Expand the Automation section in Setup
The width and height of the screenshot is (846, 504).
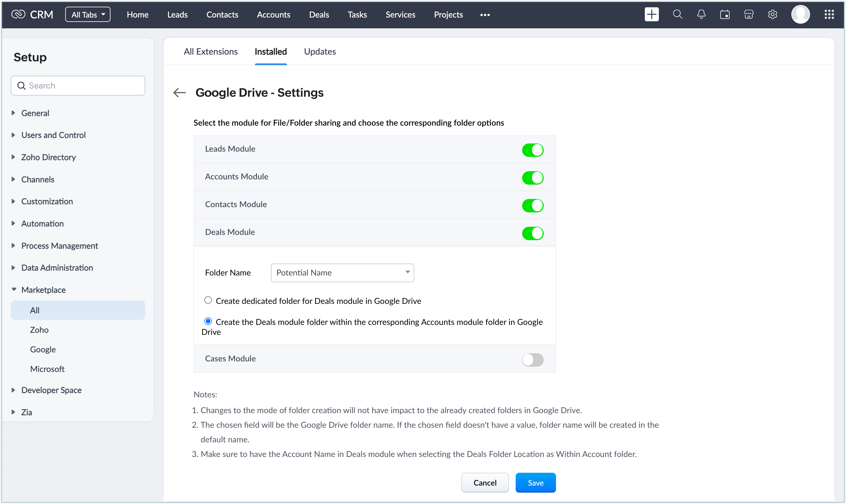click(x=42, y=224)
